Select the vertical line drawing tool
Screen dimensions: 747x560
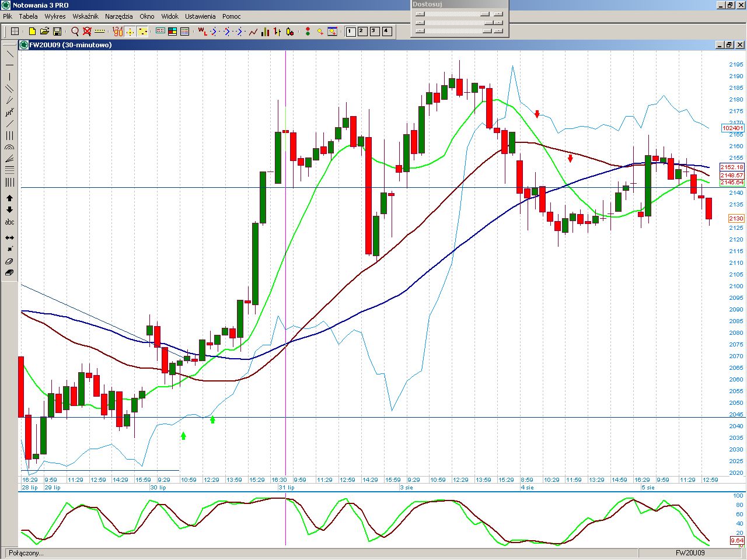9,77
